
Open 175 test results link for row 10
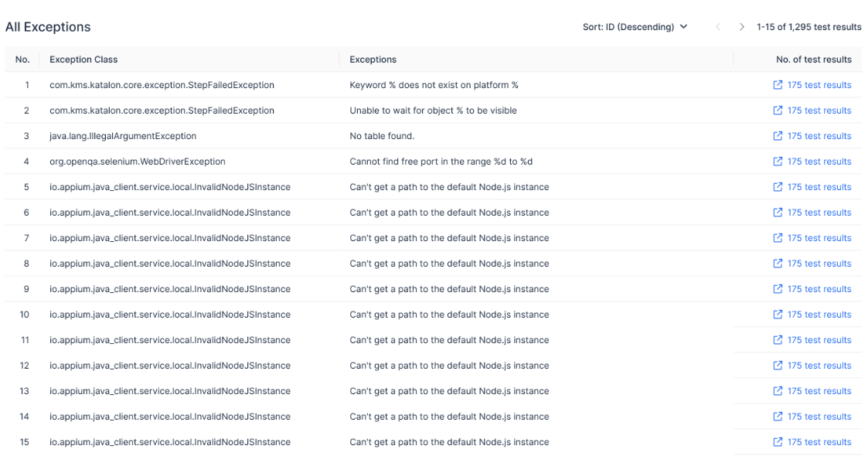click(x=819, y=315)
